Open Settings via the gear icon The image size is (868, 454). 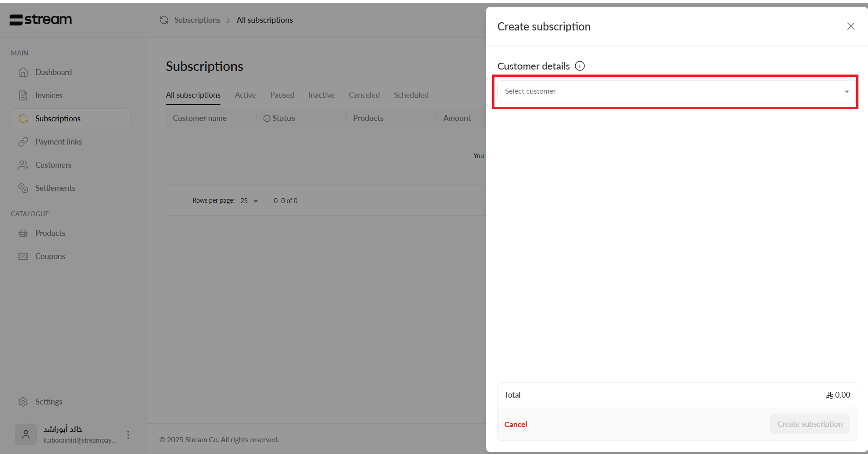(23, 402)
